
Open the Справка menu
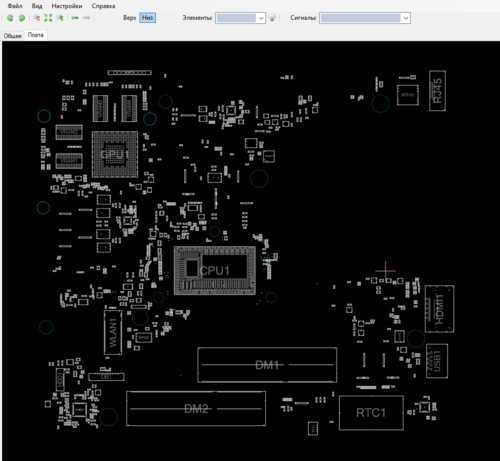pyautogui.click(x=103, y=6)
